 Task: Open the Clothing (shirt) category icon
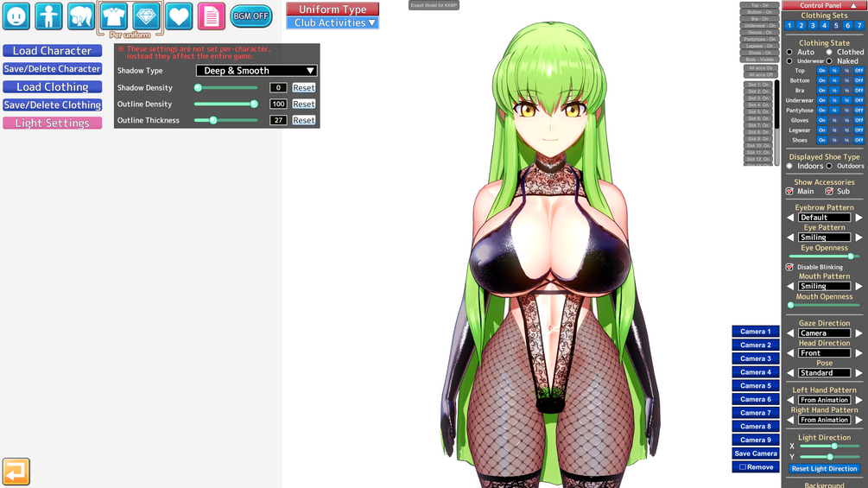(x=113, y=16)
